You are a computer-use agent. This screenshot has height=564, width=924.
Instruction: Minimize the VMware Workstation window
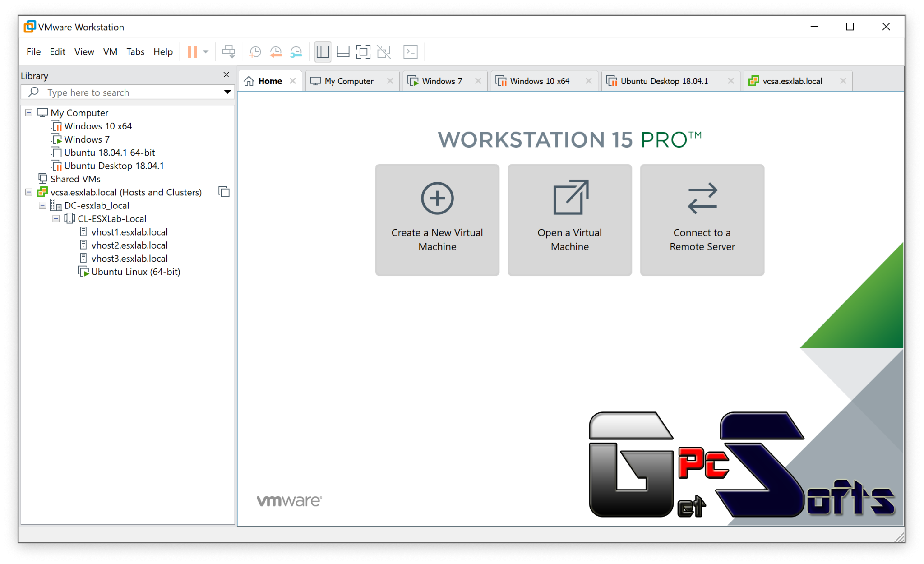(x=814, y=27)
